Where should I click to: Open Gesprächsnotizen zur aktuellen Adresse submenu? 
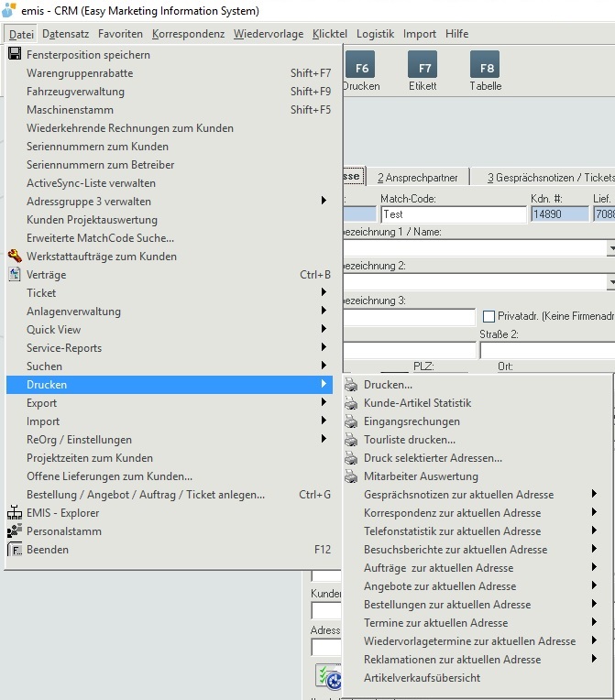click(477, 494)
